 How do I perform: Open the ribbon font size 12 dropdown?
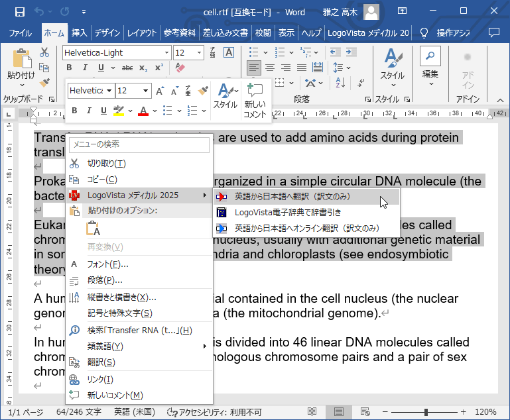point(199,52)
